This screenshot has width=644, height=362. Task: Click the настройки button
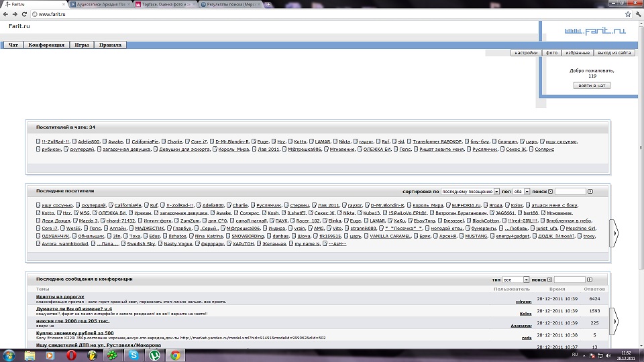pos(526,53)
